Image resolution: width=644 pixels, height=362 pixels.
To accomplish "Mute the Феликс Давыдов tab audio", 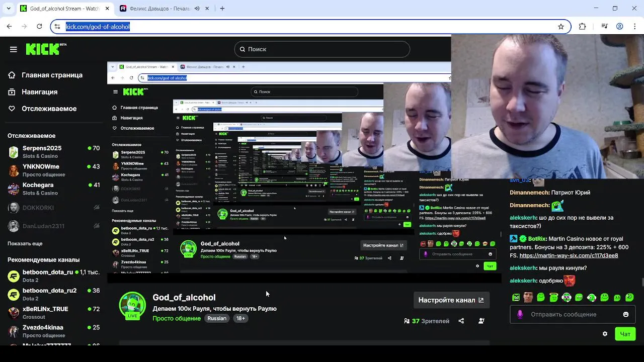I will (x=197, y=9).
